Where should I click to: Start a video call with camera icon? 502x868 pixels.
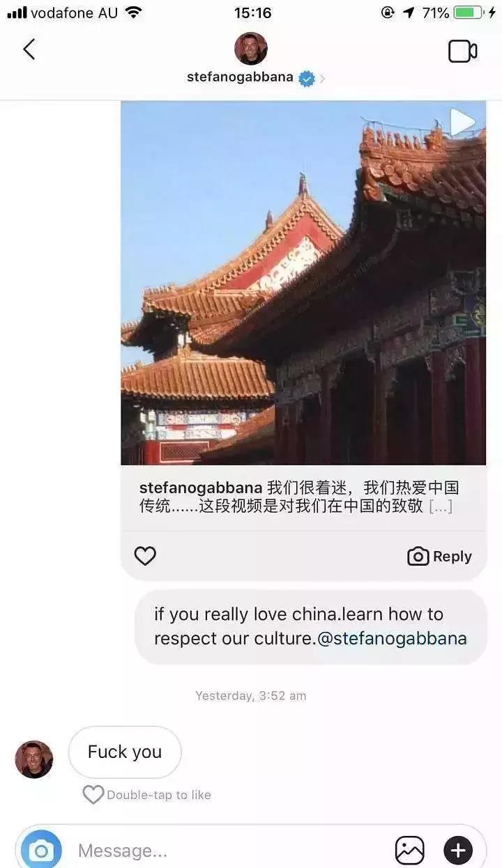click(x=462, y=51)
